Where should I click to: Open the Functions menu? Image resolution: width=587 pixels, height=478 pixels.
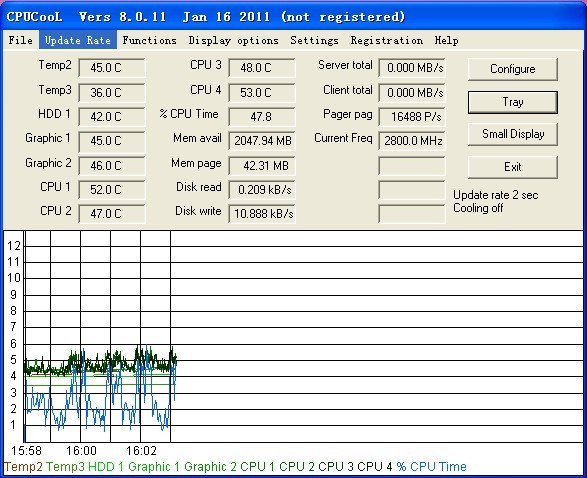149,40
